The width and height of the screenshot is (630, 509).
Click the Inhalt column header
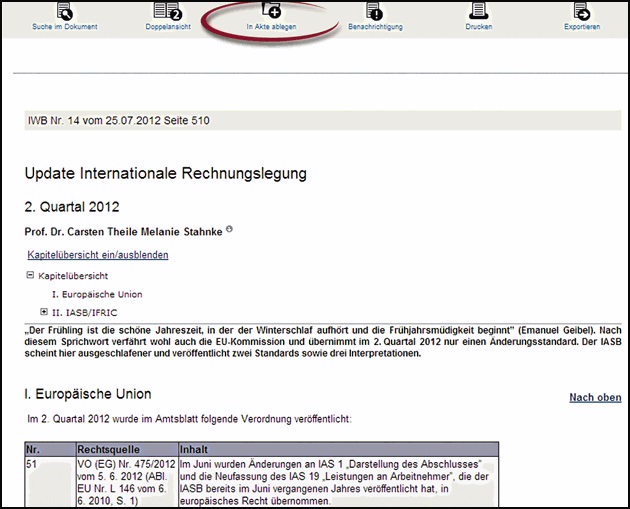195,450
